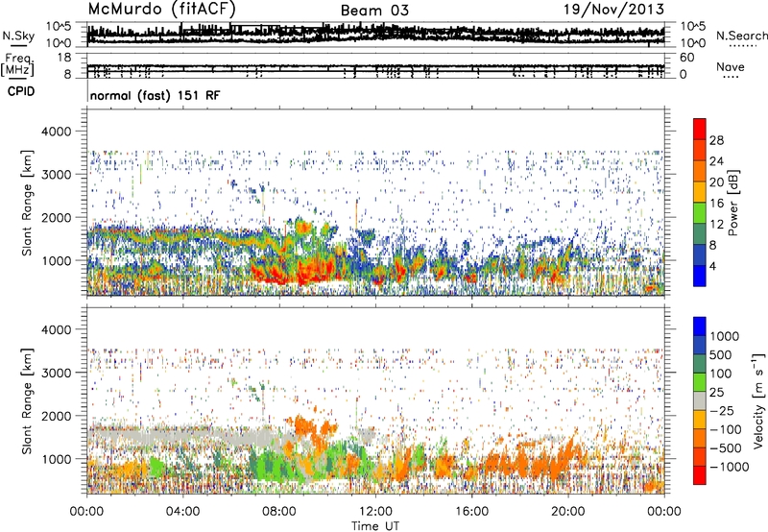
Task: Click the grey near-zero velocity colorbar segment
Action: [700, 400]
